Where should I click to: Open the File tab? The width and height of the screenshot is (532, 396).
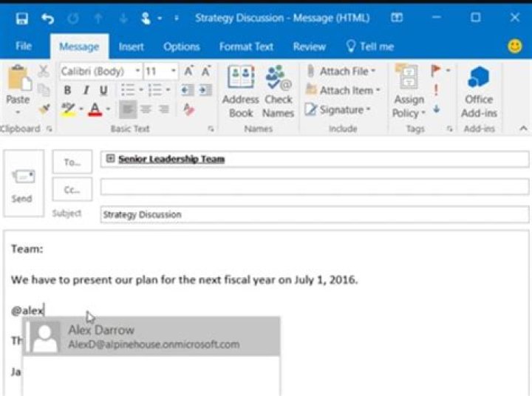click(24, 46)
